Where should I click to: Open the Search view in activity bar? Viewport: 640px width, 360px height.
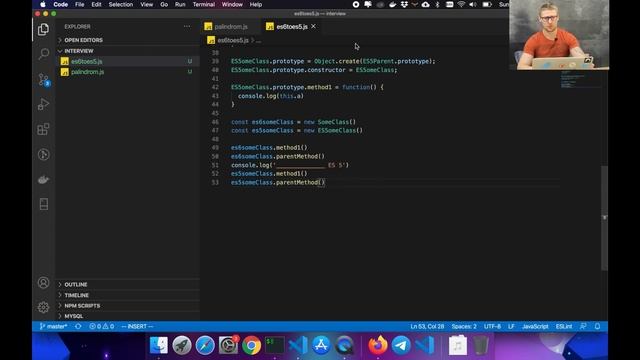click(x=43, y=54)
